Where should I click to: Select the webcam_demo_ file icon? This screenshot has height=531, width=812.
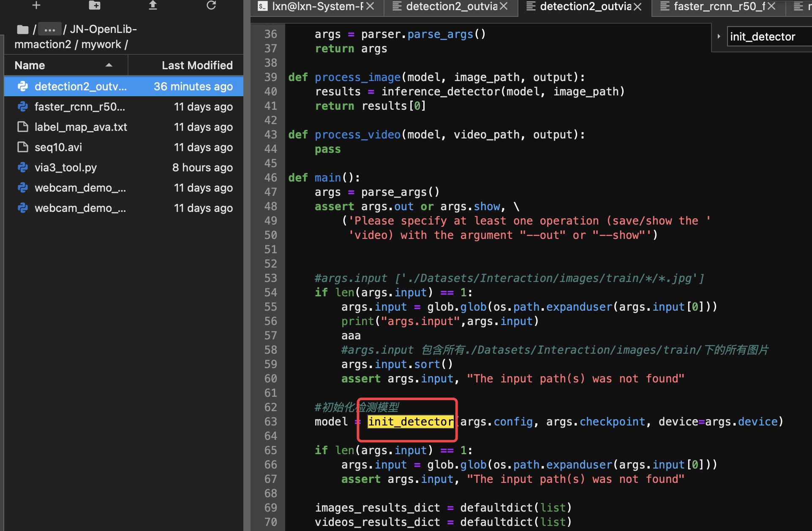[24, 187]
